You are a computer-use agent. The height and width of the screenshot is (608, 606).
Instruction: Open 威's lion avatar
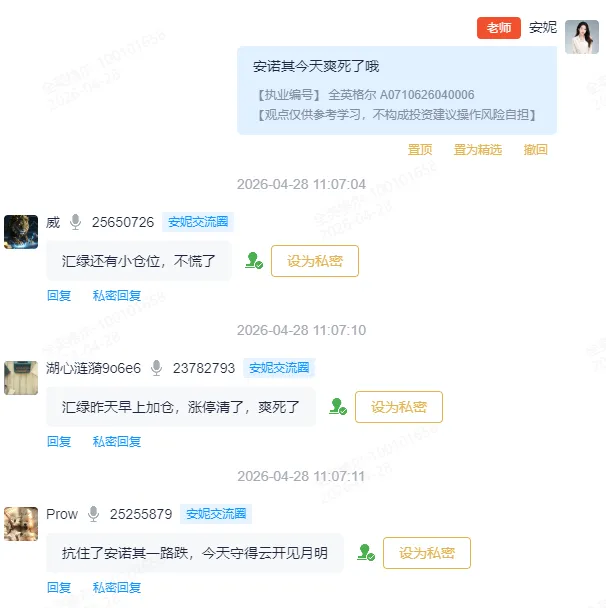tap(21, 232)
